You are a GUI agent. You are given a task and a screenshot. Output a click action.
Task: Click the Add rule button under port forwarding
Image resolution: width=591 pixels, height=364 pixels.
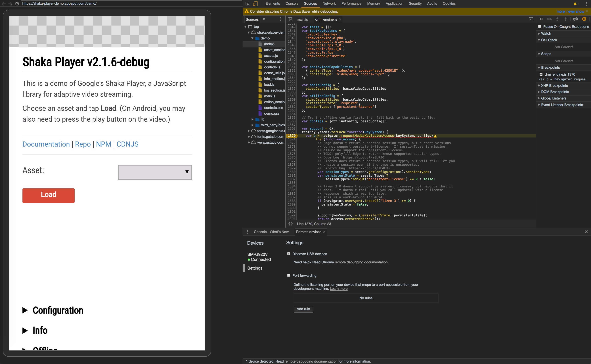click(303, 309)
